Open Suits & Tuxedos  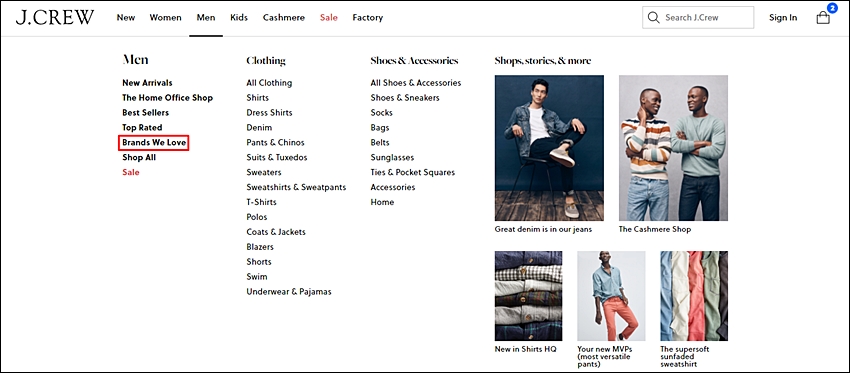[277, 157]
